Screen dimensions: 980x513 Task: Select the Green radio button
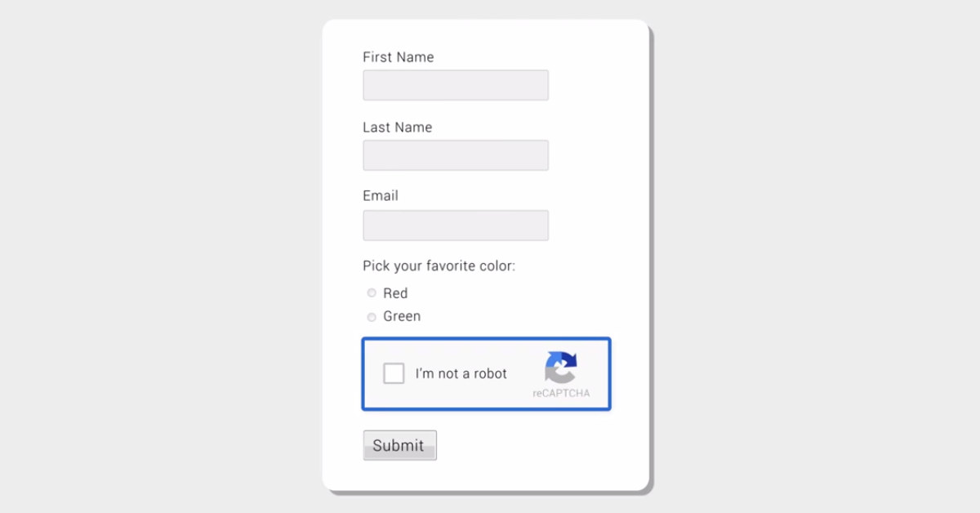pos(372,317)
